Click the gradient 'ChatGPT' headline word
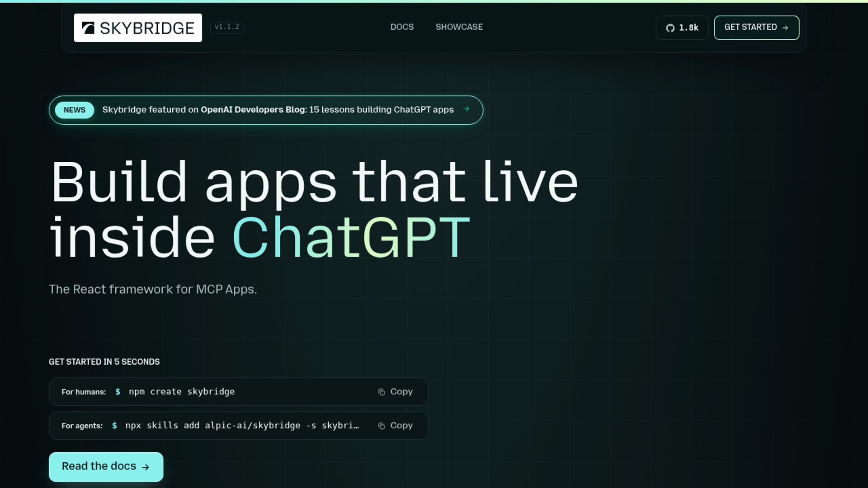 coord(351,238)
